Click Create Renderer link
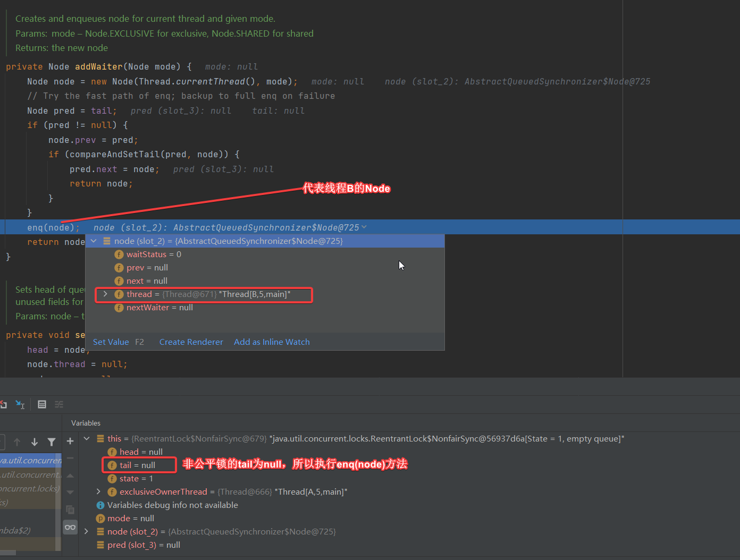 coord(191,342)
